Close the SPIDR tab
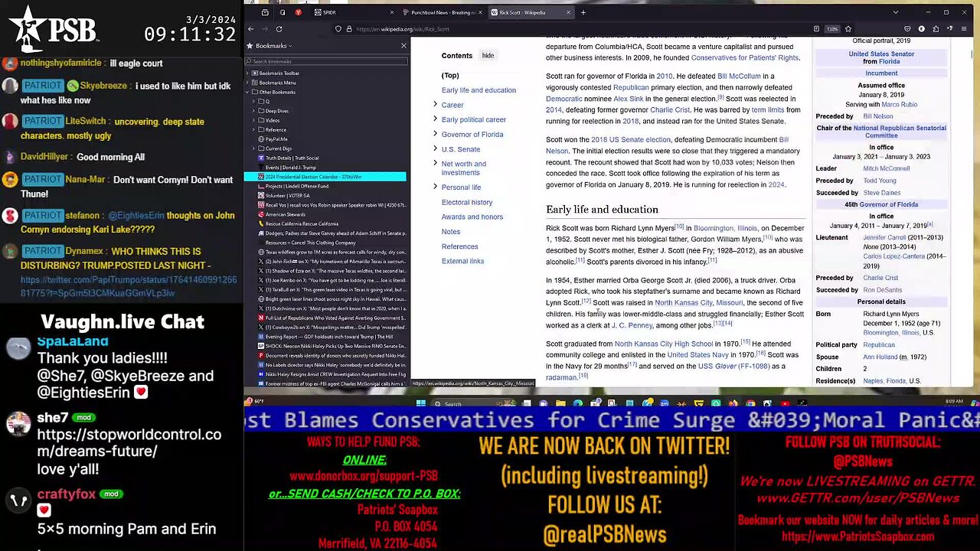The image size is (980, 551). tap(391, 12)
